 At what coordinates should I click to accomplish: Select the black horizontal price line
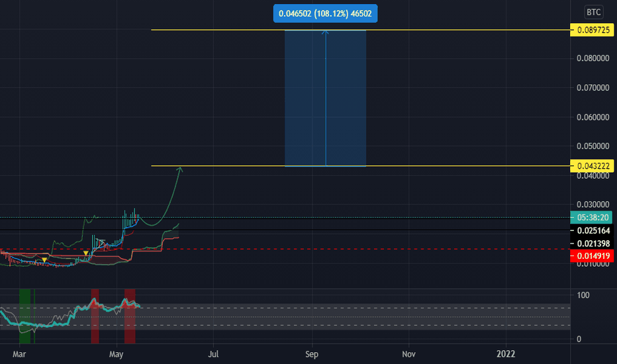tap(285, 230)
